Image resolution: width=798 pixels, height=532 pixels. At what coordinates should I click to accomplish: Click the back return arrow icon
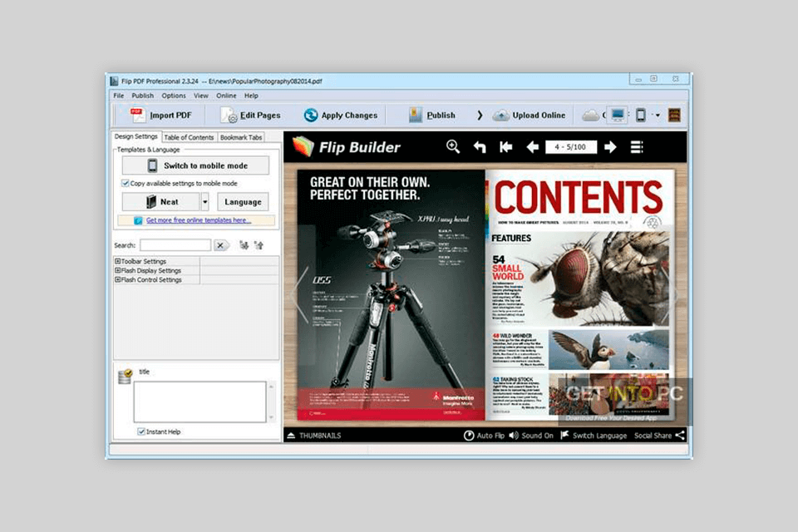pos(480,147)
